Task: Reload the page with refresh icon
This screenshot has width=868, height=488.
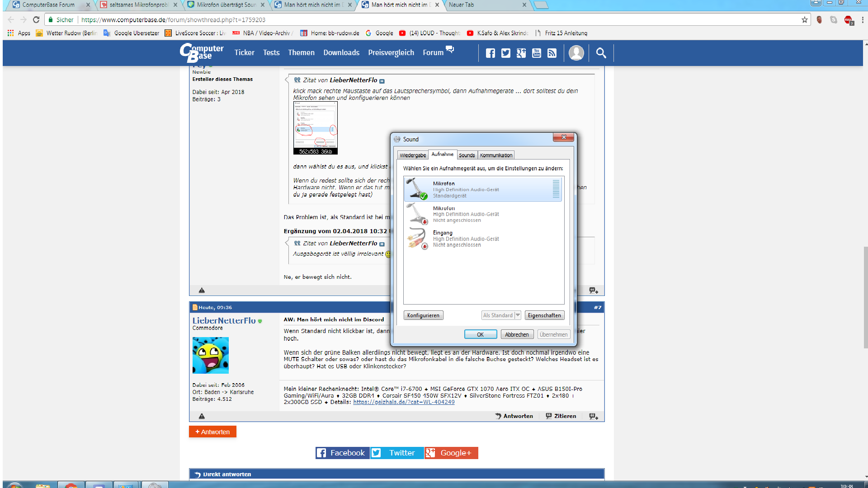Action: [x=36, y=20]
